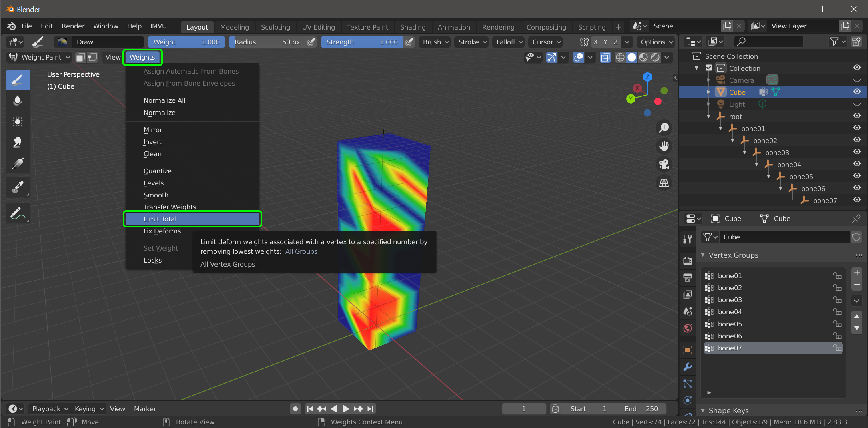Open the Options dropdown
The height and width of the screenshot is (428, 868).
tap(656, 42)
